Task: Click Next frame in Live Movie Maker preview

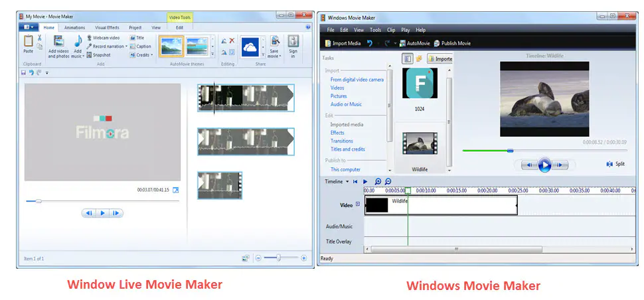Action: [x=116, y=213]
